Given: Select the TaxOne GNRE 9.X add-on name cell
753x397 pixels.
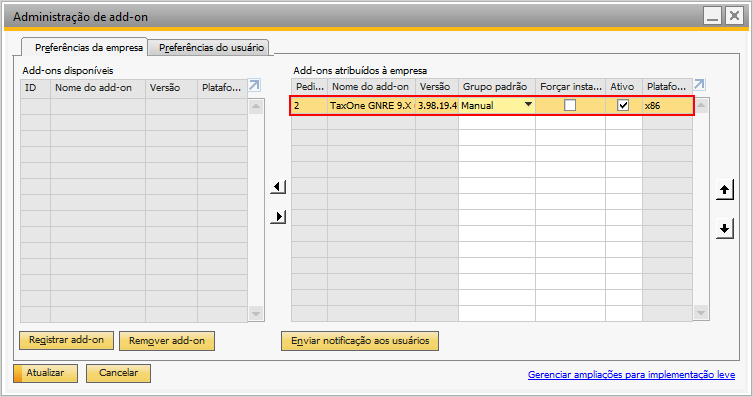Looking at the screenshot, I should pos(371,106).
